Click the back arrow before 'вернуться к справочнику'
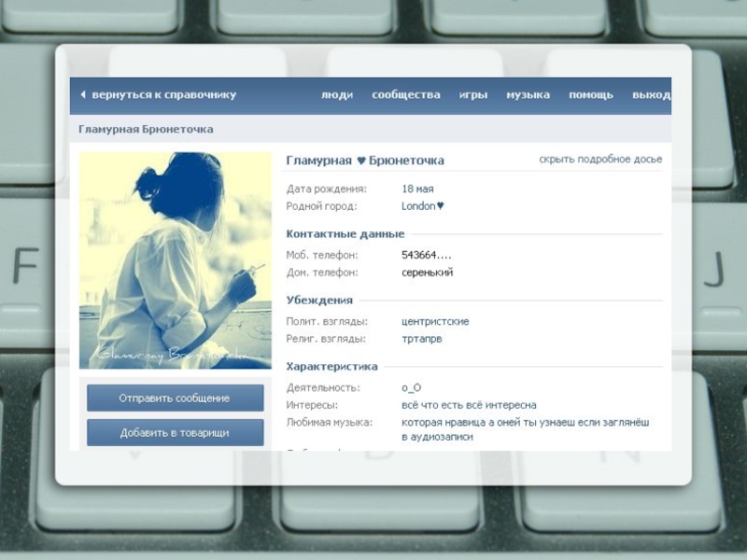 83,95
